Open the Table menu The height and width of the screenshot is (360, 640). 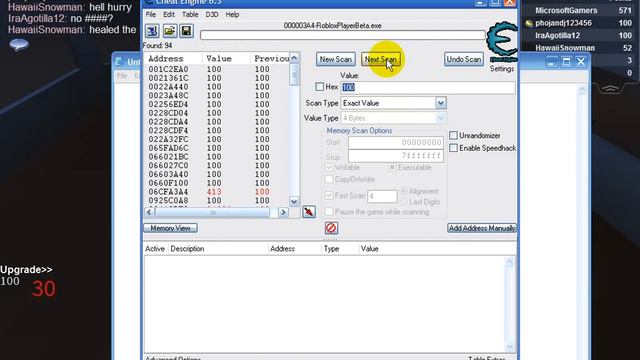[190, 14]
